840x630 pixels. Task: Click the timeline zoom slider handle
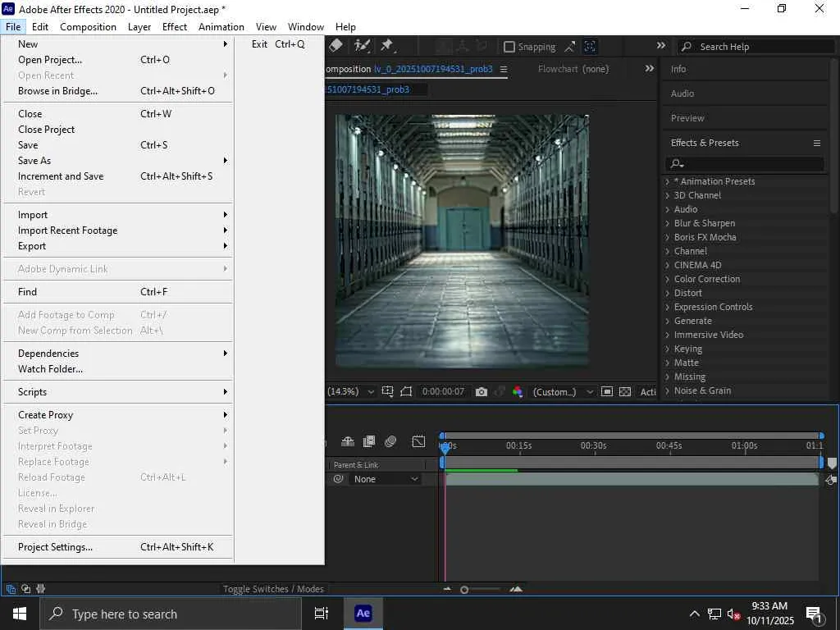464,590
